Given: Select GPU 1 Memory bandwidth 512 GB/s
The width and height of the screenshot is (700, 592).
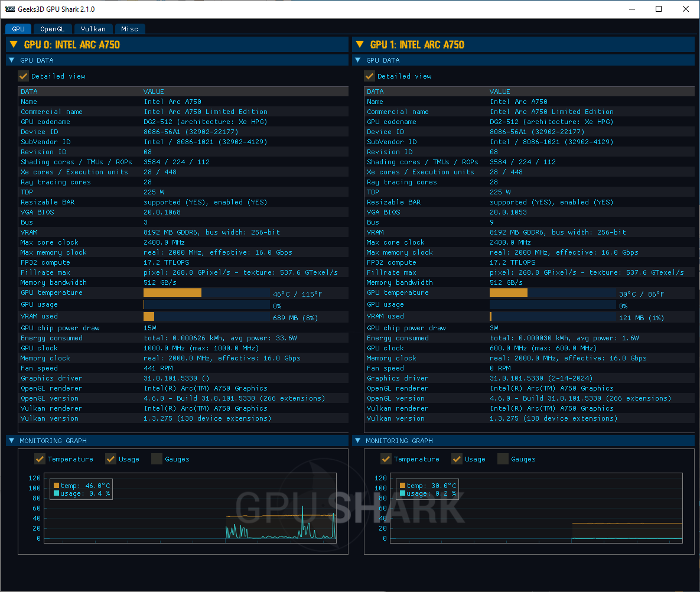Looking at the screenshot, I should coord(506,282).
